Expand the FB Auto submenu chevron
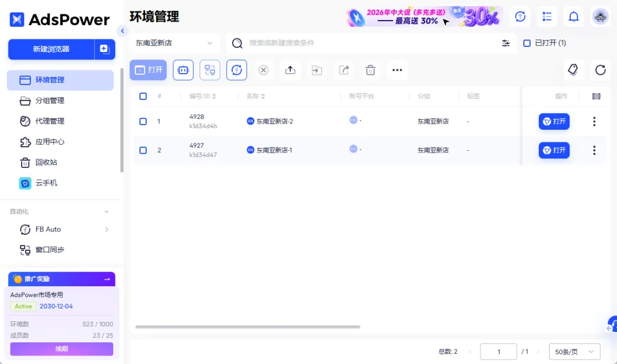Viewport: 617px width, 364px height. pos(107,229)
